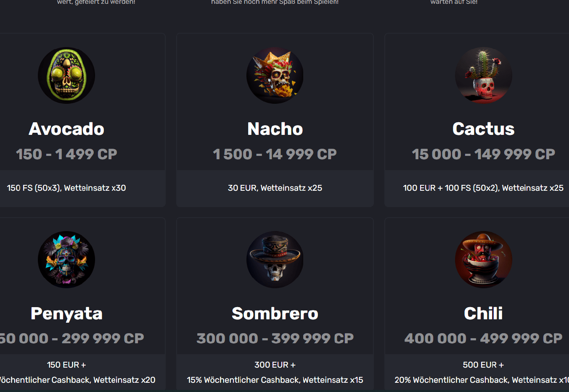Click the Avocado skull level icon
Viewport: 569px width, 392px height.
(x=66, y=76)
